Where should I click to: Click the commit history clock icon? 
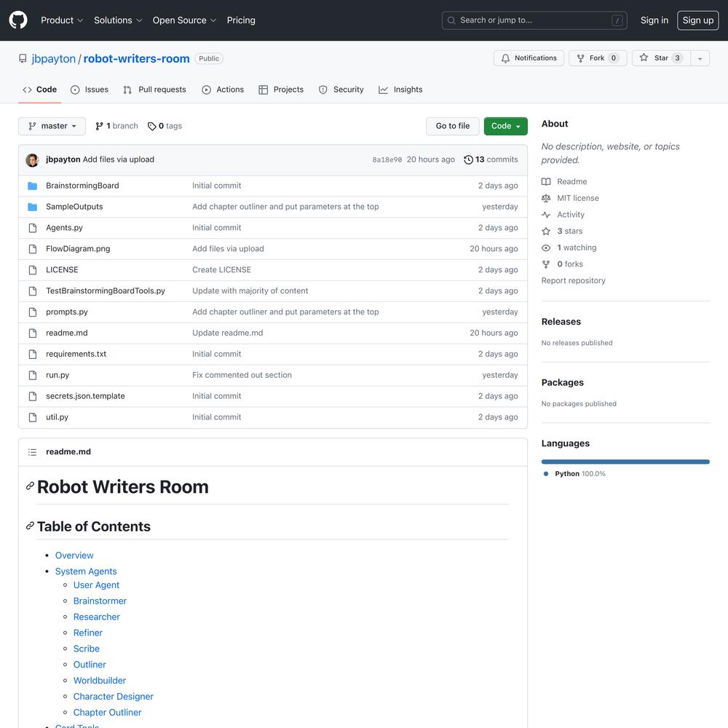(x=468, y=159)
